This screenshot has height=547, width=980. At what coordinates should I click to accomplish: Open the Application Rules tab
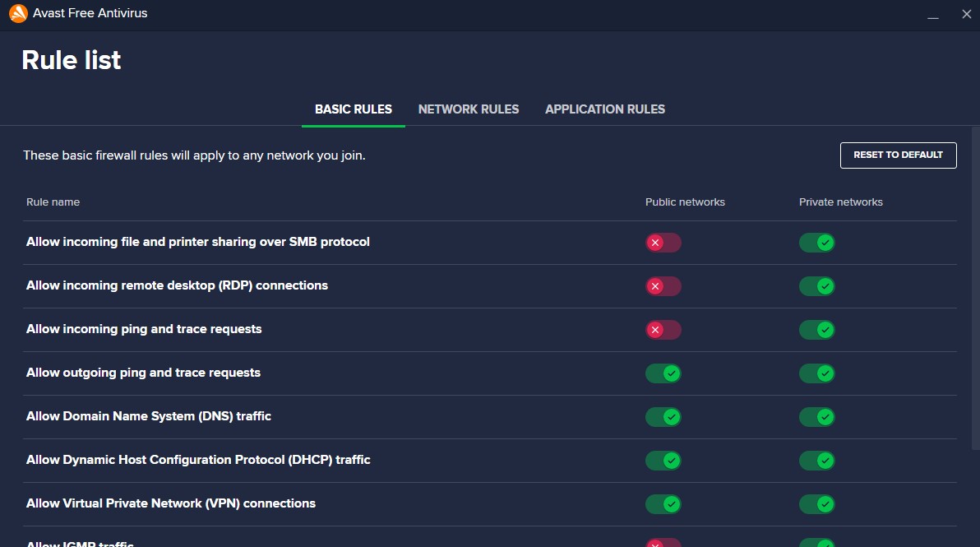(x=605, y=109)
